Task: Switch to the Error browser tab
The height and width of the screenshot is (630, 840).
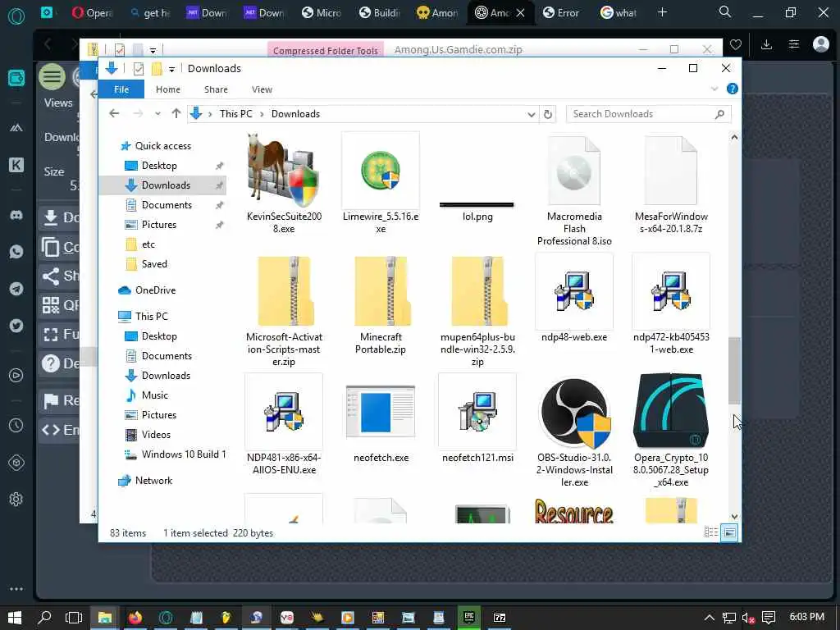Action: [561, 12]
